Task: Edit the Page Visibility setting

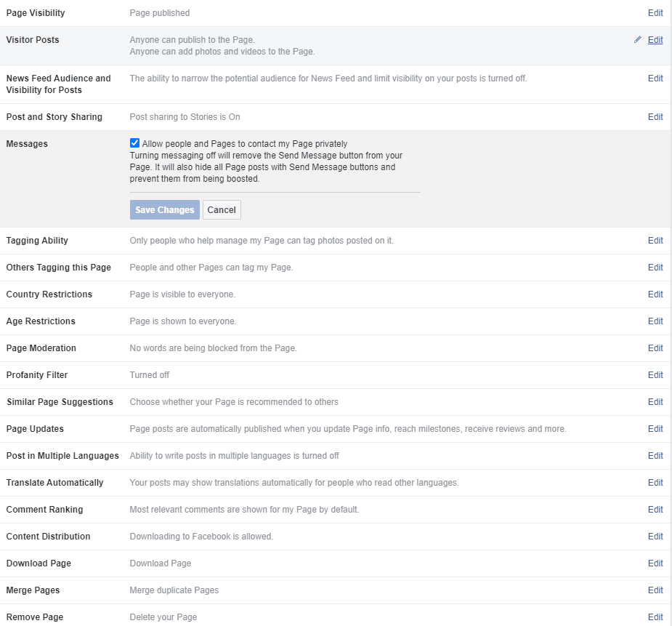Action: point(655,12)
